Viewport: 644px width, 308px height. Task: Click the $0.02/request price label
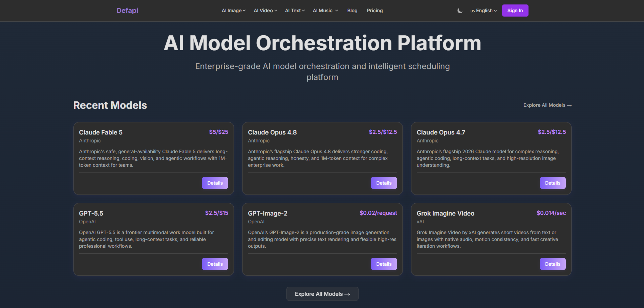click(x=378, y=213)
